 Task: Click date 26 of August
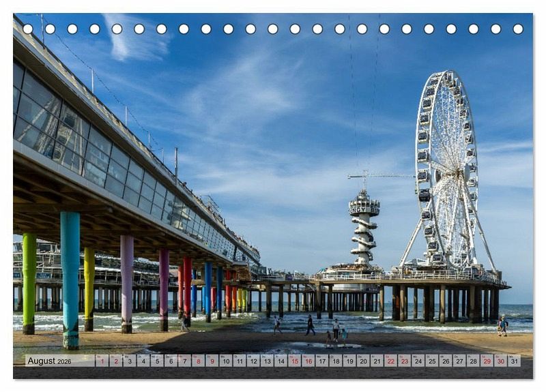(446, 361)
